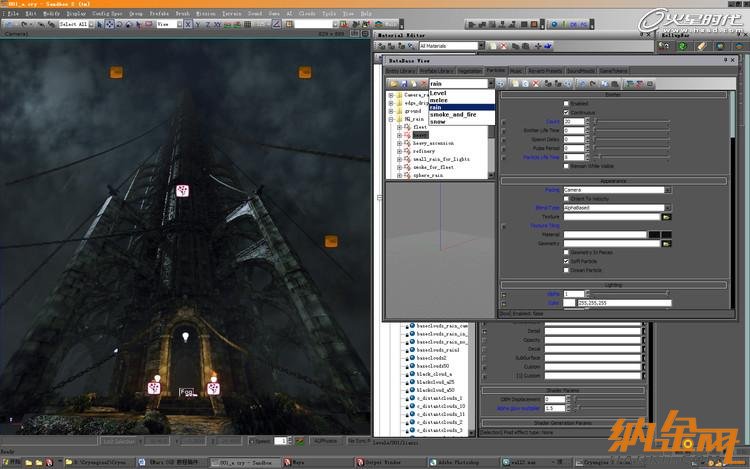
Task: Switch to the Music tab in DataBase View
Action: click(x=515, y=70)
